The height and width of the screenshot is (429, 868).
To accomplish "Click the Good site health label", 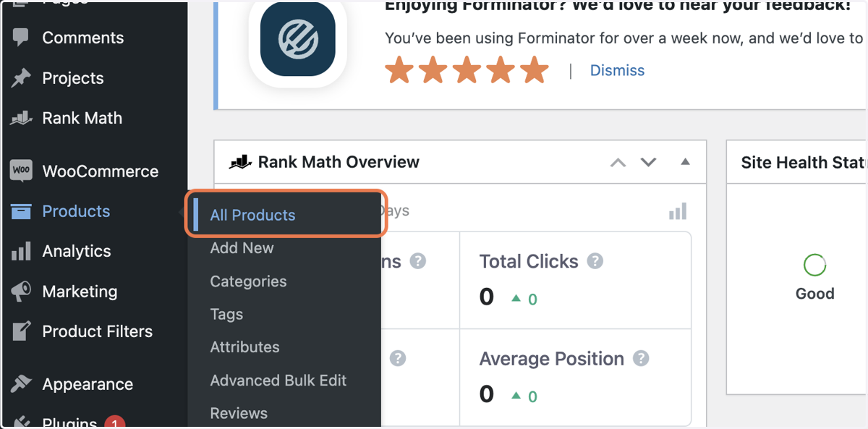I will [x=815, y=294].
